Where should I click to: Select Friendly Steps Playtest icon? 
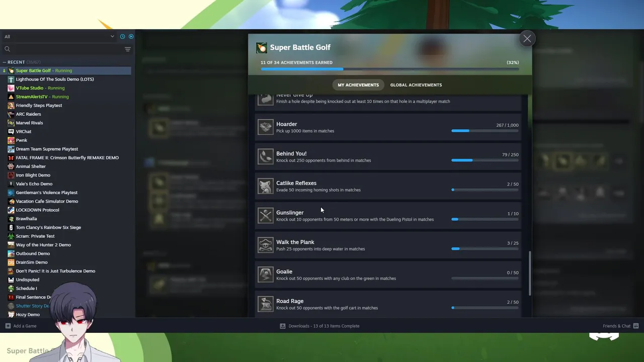(x=11, y=106)
